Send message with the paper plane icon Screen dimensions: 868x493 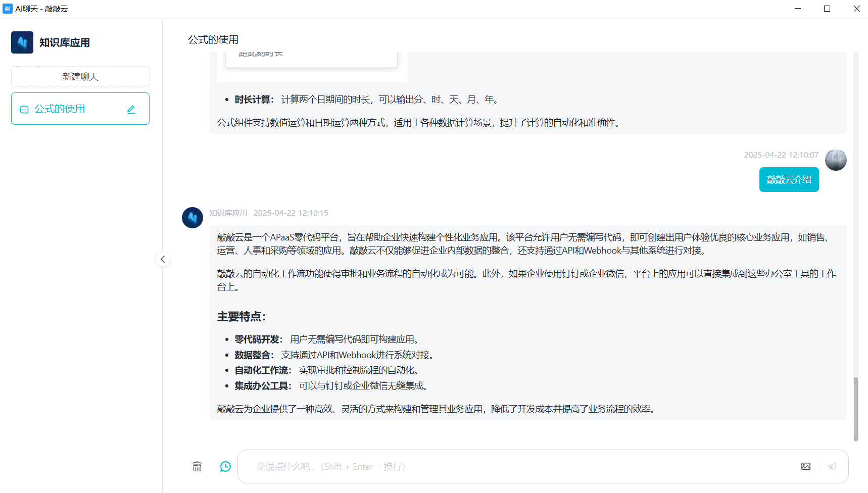(x=832, y=466)
